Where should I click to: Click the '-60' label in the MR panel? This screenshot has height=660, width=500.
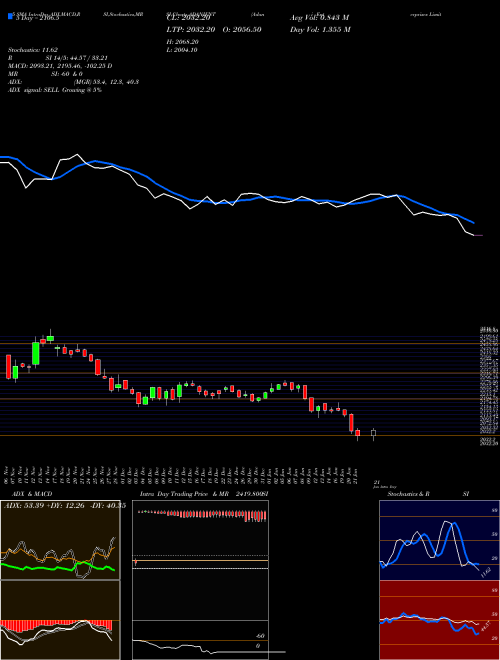[x=261, y=636]
